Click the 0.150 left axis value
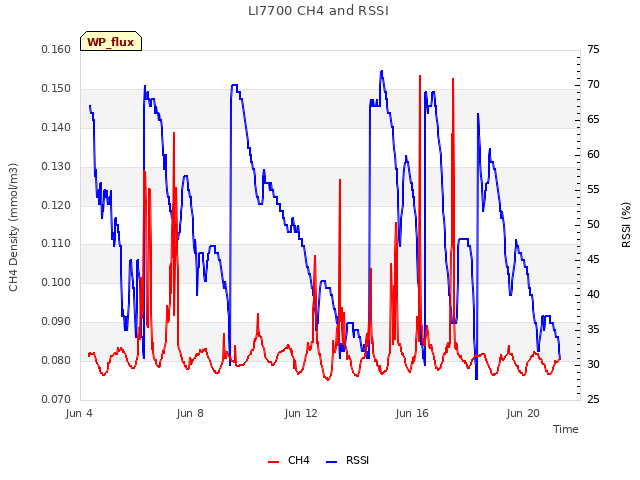The image size is (640, 480). [56, 89]
